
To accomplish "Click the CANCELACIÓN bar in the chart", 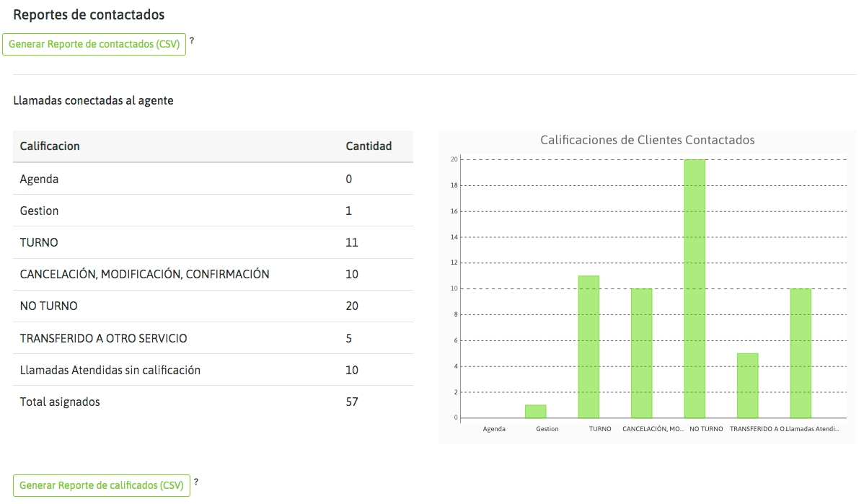I will [x=641, y=353].
